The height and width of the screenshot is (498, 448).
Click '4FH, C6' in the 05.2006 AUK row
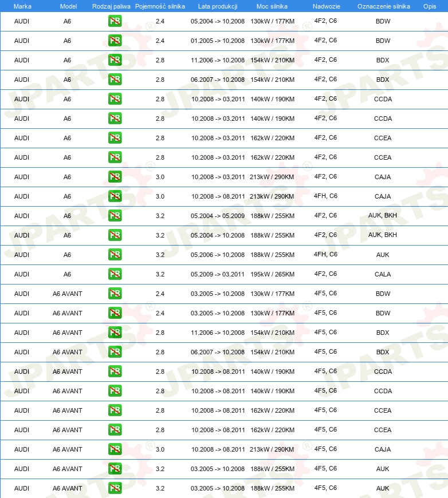click(325, 254)
